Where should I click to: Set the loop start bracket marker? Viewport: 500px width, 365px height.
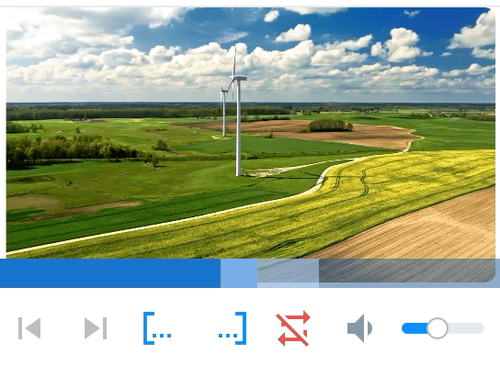157,328
